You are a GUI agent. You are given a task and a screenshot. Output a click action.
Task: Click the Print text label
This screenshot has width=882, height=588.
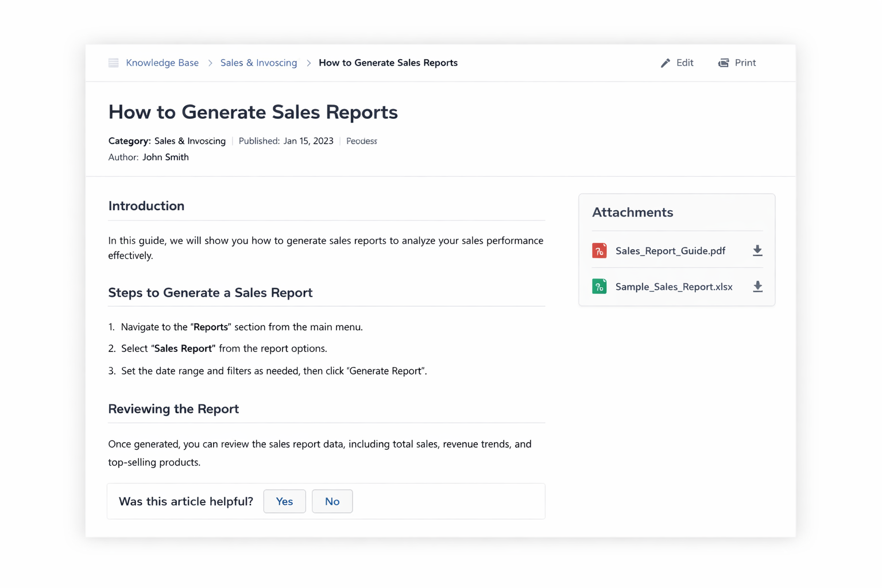(745, 63)
